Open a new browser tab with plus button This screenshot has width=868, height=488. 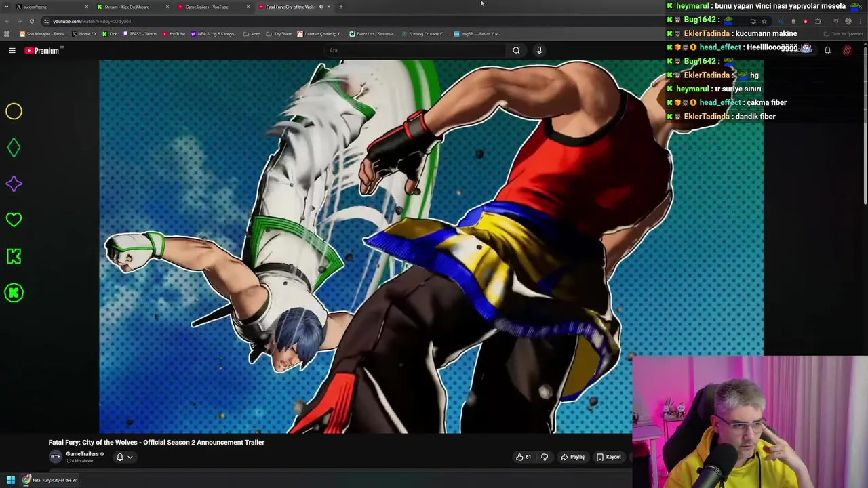point(340,7)
